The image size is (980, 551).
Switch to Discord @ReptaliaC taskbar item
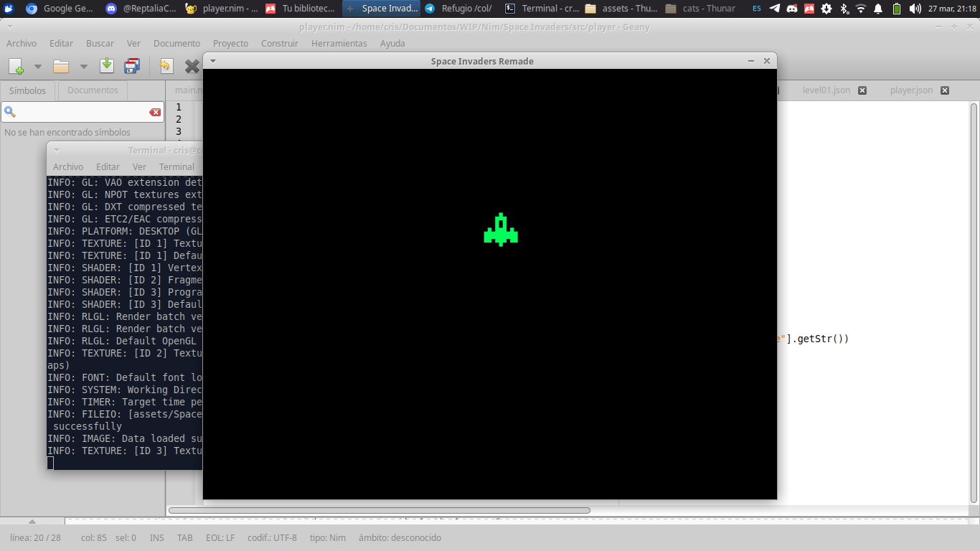141,9
